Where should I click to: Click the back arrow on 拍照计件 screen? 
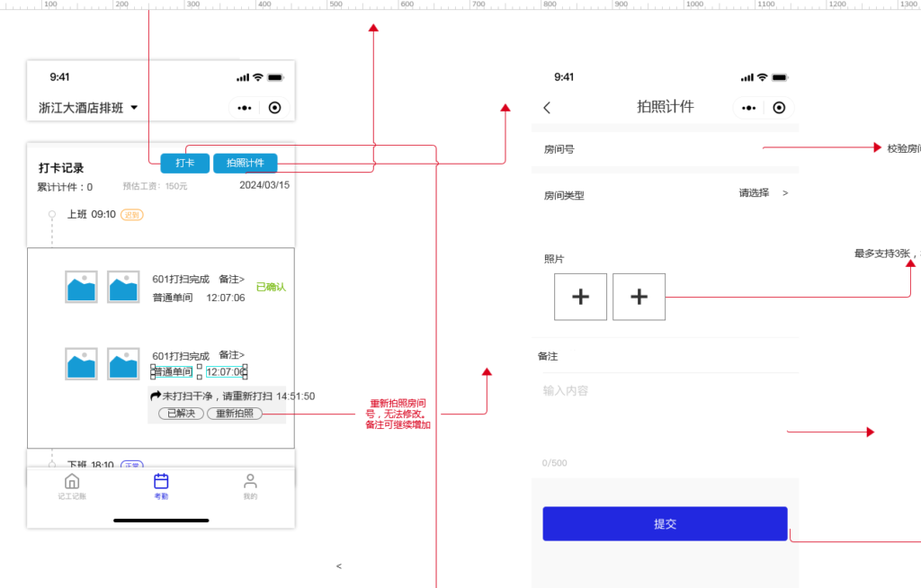tap(547, 108)
